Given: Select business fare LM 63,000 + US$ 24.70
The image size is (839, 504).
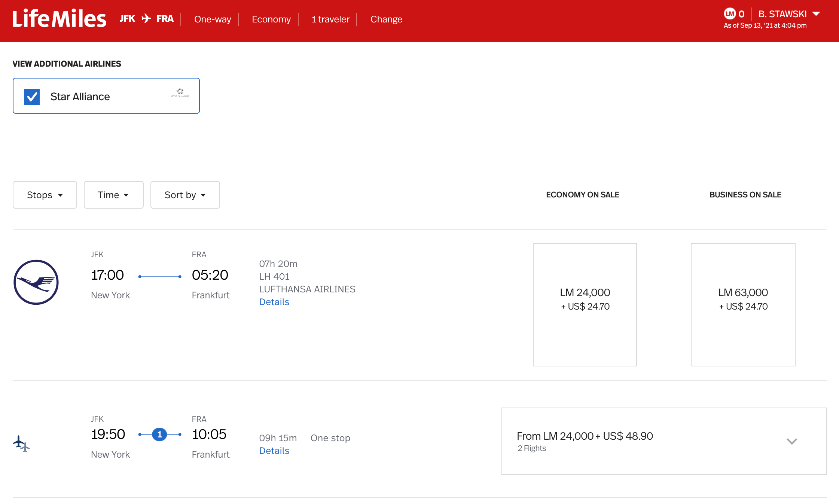Looking at the screenshot, I should (x=743, y=305).
